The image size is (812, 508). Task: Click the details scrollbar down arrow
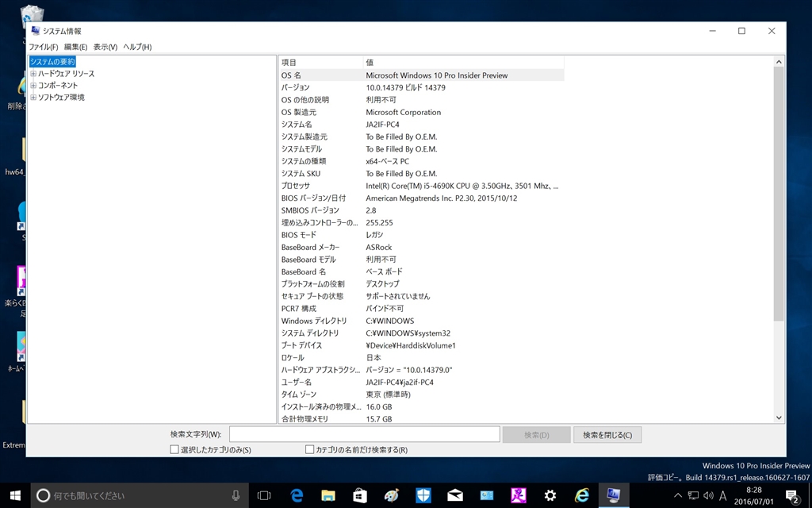[779, 418]
